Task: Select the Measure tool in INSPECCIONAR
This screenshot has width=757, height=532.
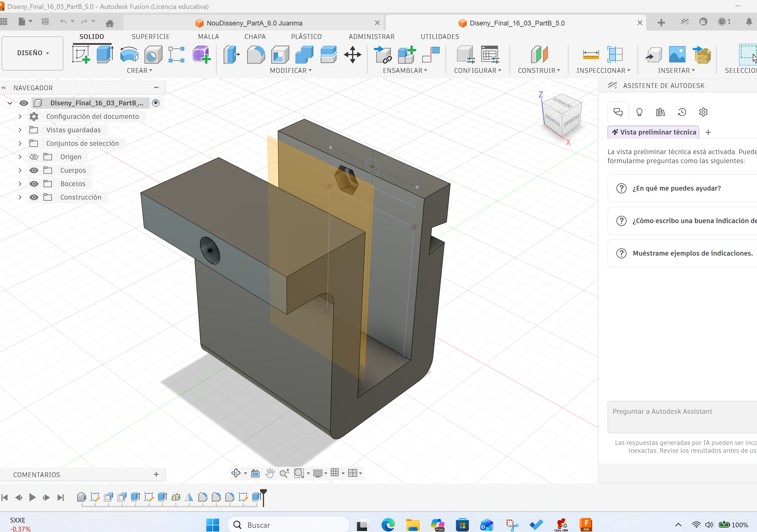Action: click(x=591, y=54)
